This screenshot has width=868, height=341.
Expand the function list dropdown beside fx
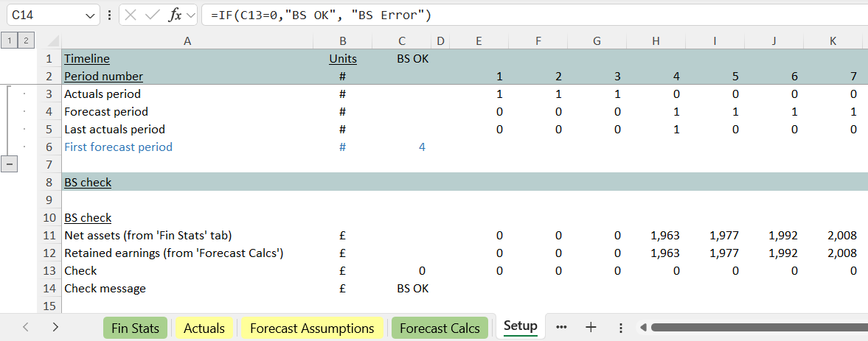(x=190, y=15)
